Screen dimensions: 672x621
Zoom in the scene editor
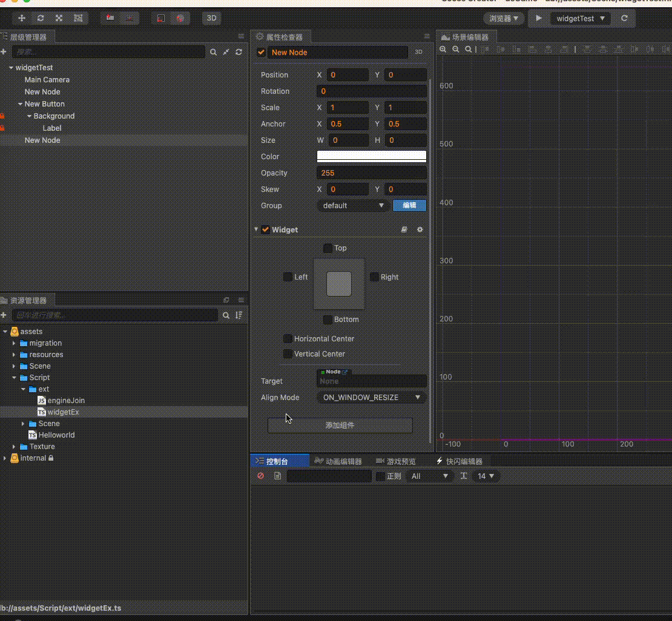click(x=443, y=49)
